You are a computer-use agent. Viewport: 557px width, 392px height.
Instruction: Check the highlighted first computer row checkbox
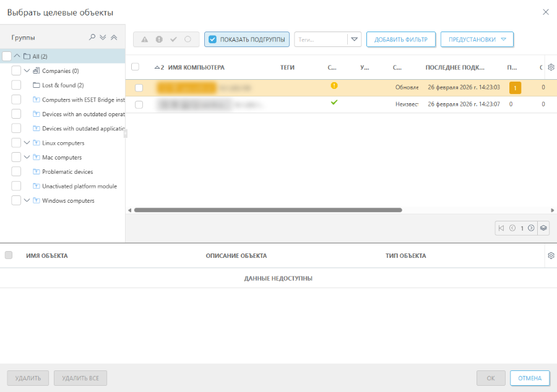(x=139, y=88)
